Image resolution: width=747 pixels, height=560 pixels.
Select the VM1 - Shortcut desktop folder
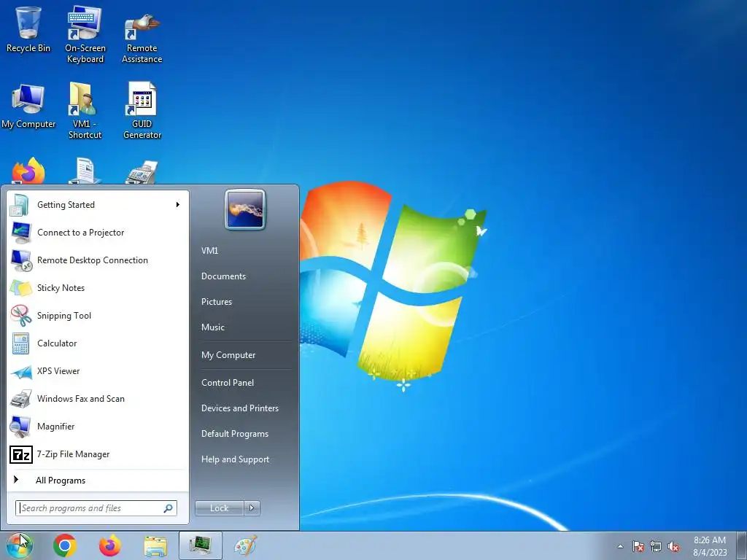click(x=85, y=111)
